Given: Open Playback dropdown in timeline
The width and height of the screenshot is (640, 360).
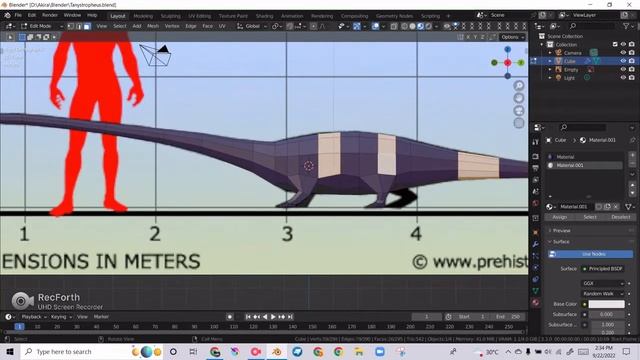Looking at the screenshot, I should click(33, 317).
